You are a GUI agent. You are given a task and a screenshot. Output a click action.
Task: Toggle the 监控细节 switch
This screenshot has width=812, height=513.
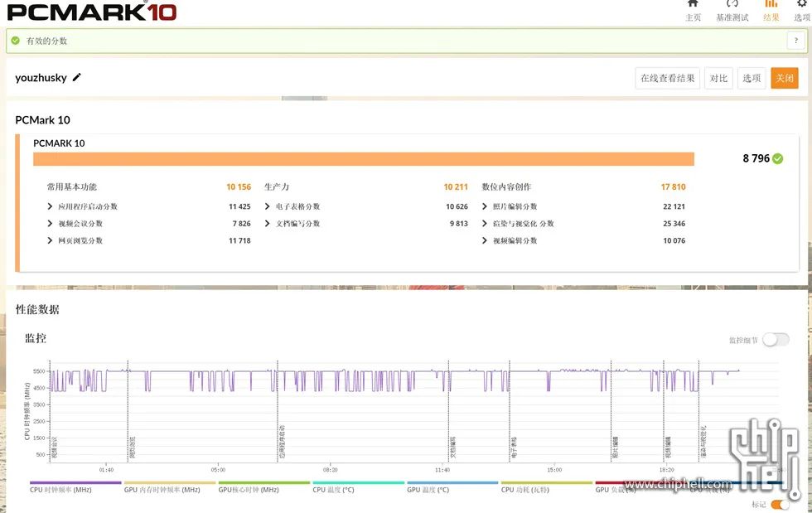tap(776, 340)
